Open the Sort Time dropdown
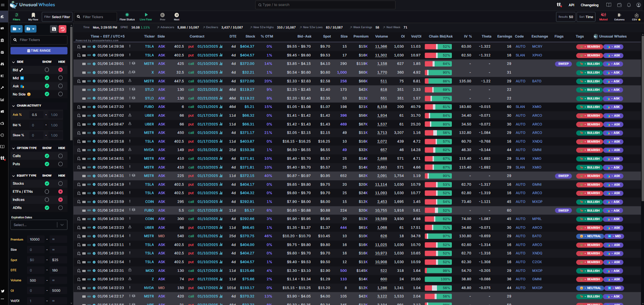The image size is (644, 305). tap(586, 17)
